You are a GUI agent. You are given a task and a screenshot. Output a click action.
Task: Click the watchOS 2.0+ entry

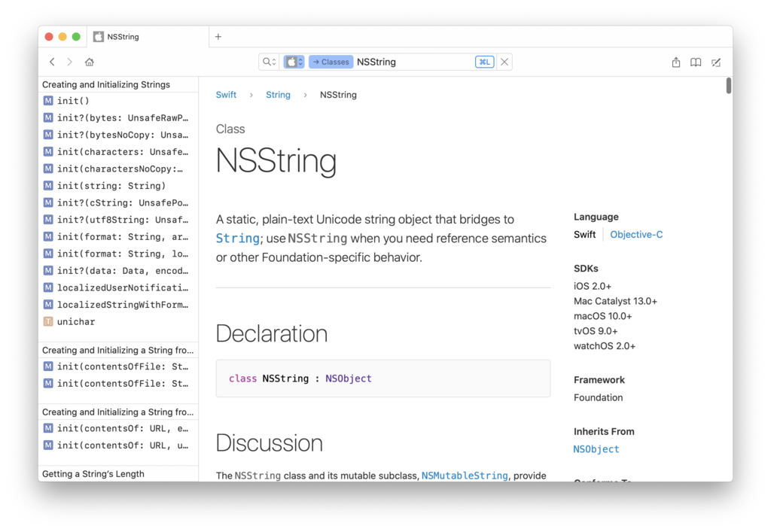pyautogui.click(x=605, y=346)
